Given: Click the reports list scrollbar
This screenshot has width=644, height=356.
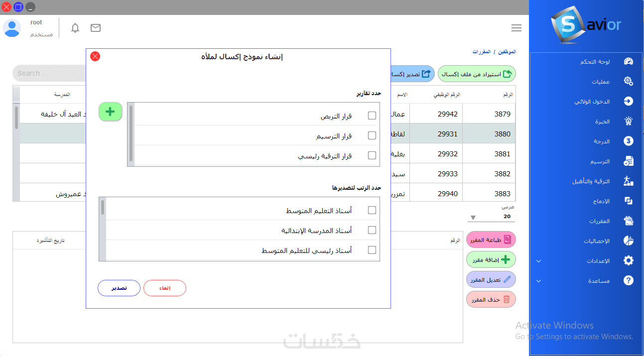Looking at the screenshot, I should [x=131, y=133].
